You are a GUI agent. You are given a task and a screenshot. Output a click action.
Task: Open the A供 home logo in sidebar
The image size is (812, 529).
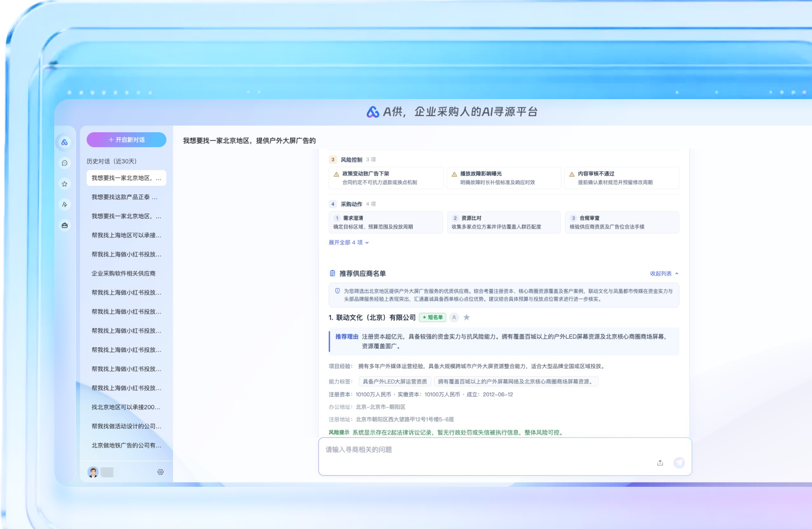64,142
